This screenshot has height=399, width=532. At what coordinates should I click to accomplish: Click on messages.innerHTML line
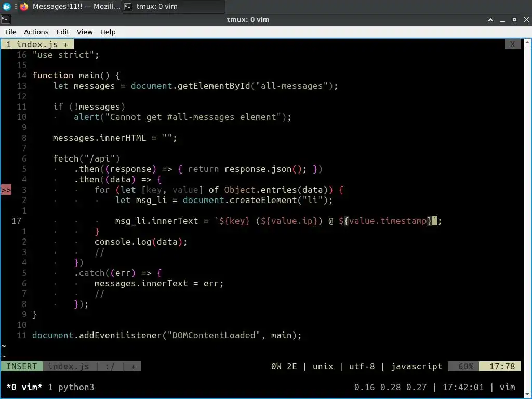[115, 138]
